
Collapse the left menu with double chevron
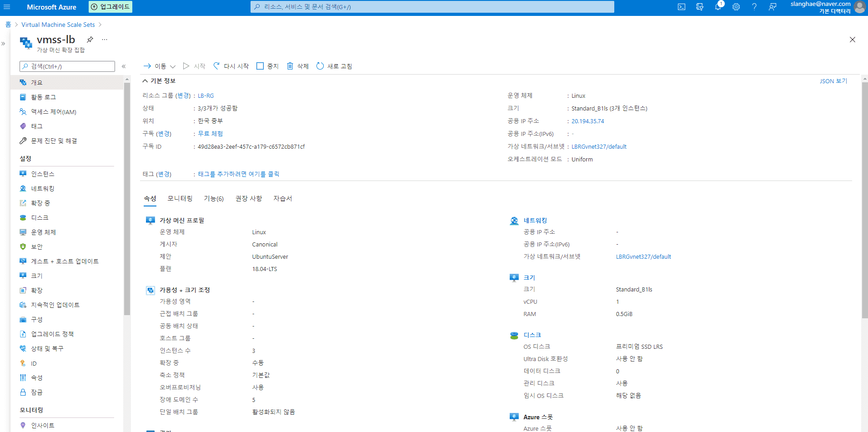(124, 66)
